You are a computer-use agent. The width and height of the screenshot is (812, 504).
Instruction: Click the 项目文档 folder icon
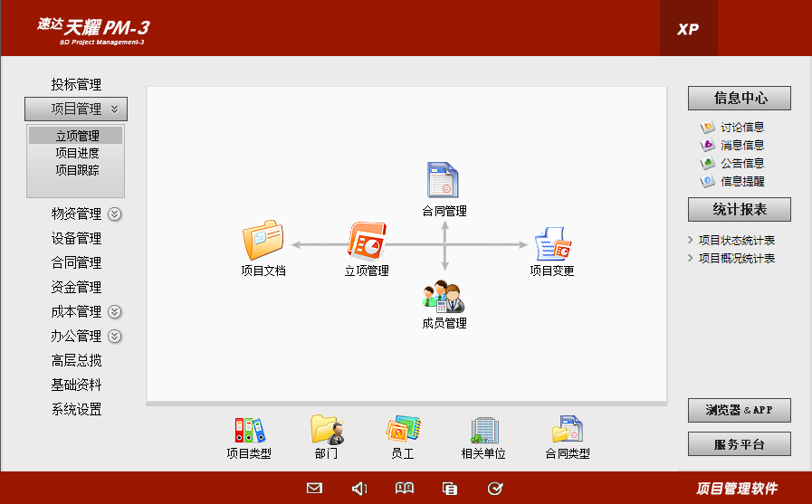(263, 241)
